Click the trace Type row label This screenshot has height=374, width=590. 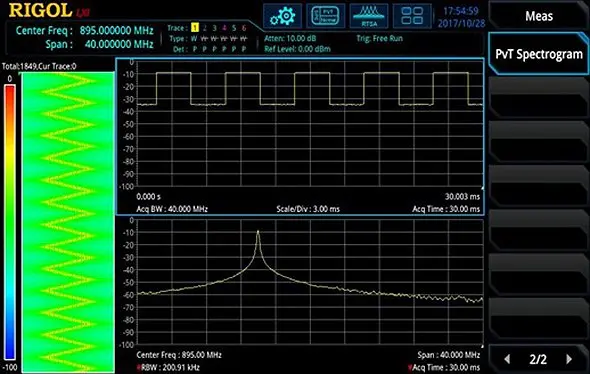coord(177,38)
